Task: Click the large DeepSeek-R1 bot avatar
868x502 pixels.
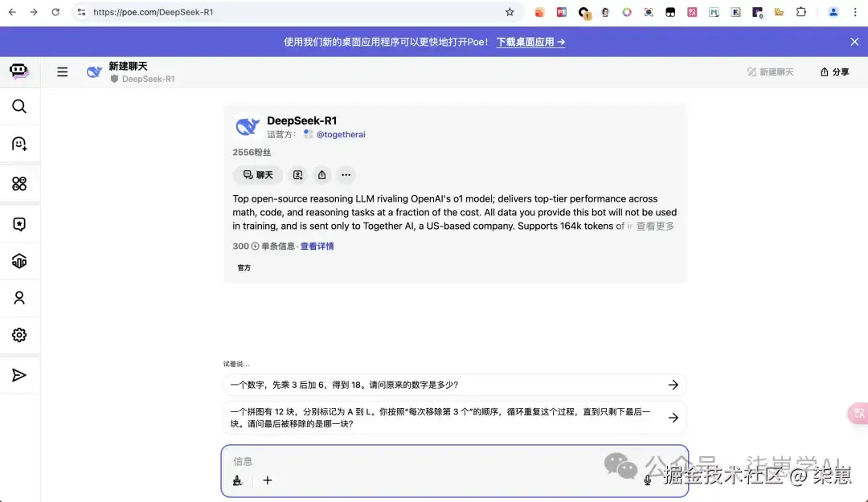Action: click(247, 127)
